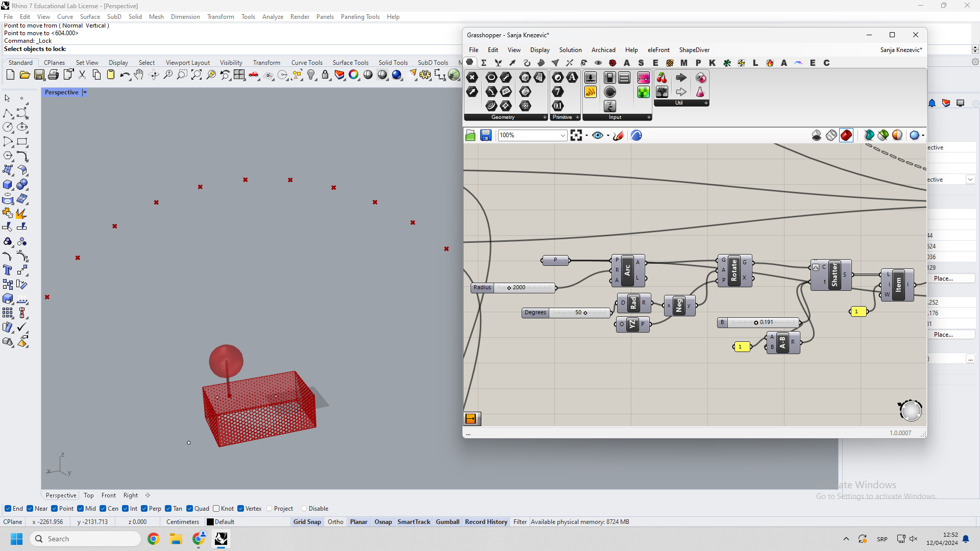Click the four-viewport layout icon
The image size is (980, 551).
[x=239, y=75]
